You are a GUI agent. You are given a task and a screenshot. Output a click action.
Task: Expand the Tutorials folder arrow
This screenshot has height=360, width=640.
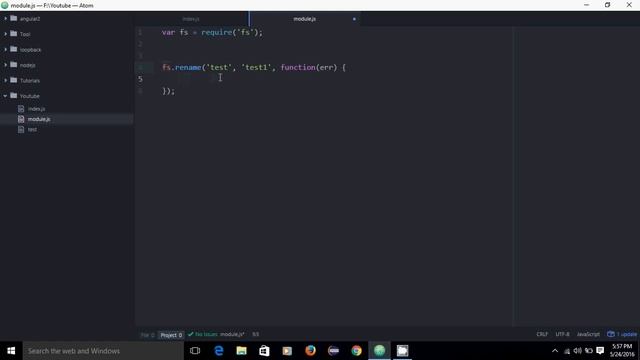click(x=5, y=81)
